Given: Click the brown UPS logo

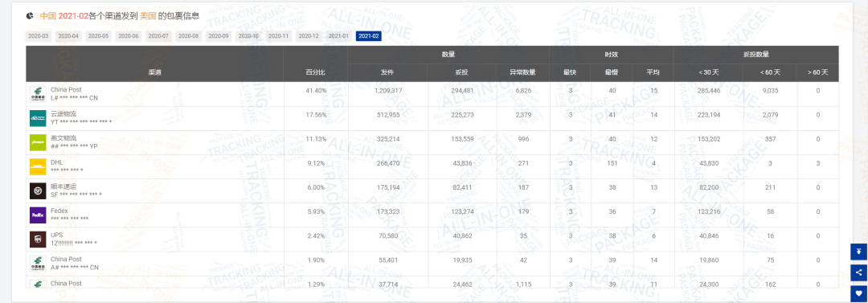Looking at the screenshot, I should 38,240.
